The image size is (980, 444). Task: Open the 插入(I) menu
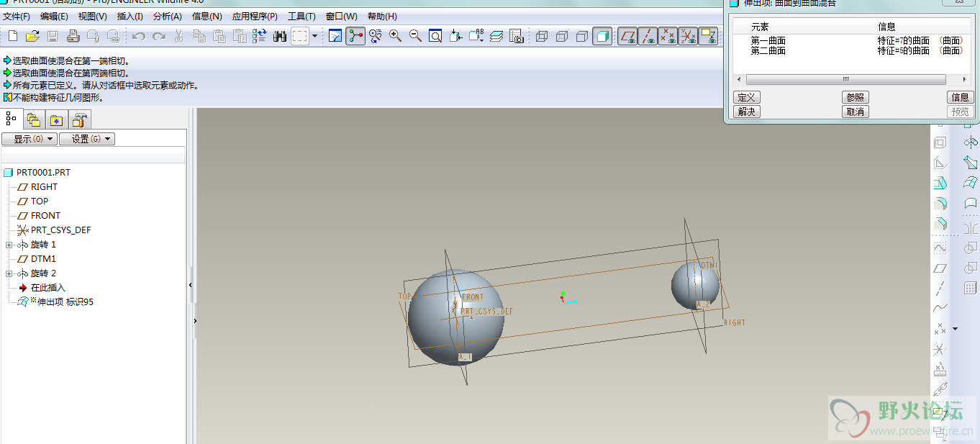pos(130,16)
